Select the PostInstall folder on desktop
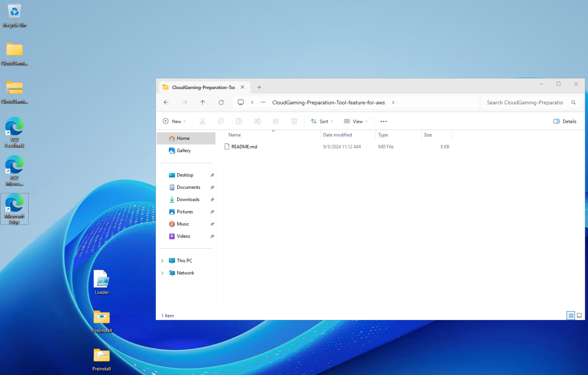Screen dimensions: 588x375 pyautogui.click(x=101, y=321)
